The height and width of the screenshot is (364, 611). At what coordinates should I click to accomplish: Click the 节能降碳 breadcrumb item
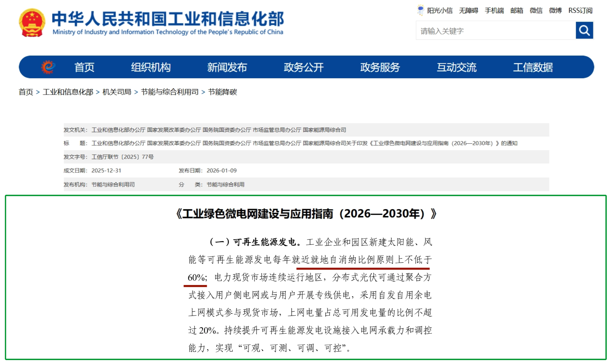pyautogui.click(x=222, y=92)
